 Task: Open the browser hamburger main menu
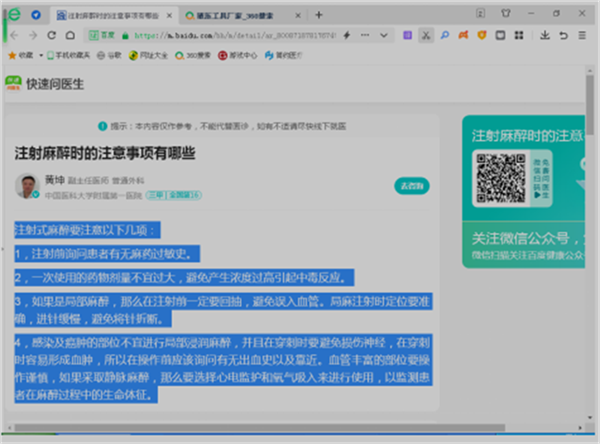click(x=582, y=36)
